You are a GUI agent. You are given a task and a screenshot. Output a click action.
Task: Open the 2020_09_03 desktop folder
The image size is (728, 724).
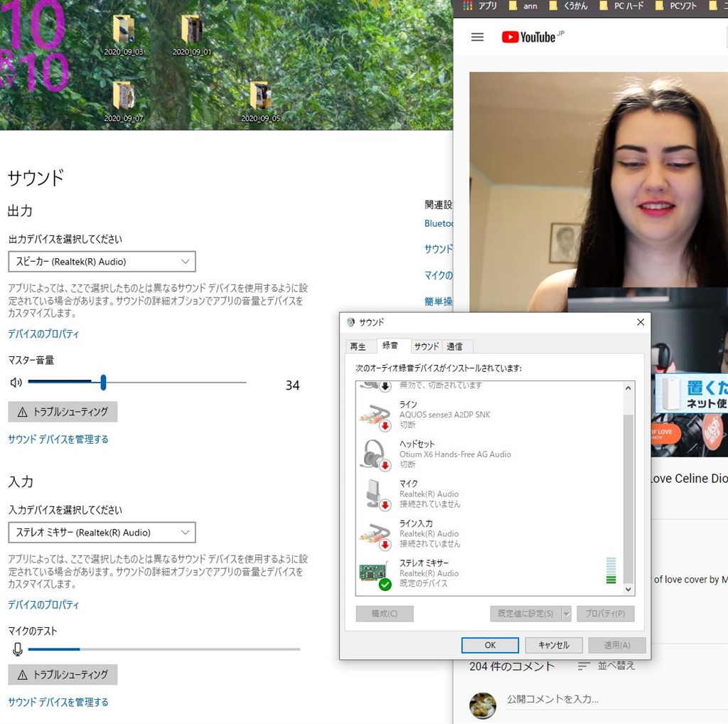124,36
